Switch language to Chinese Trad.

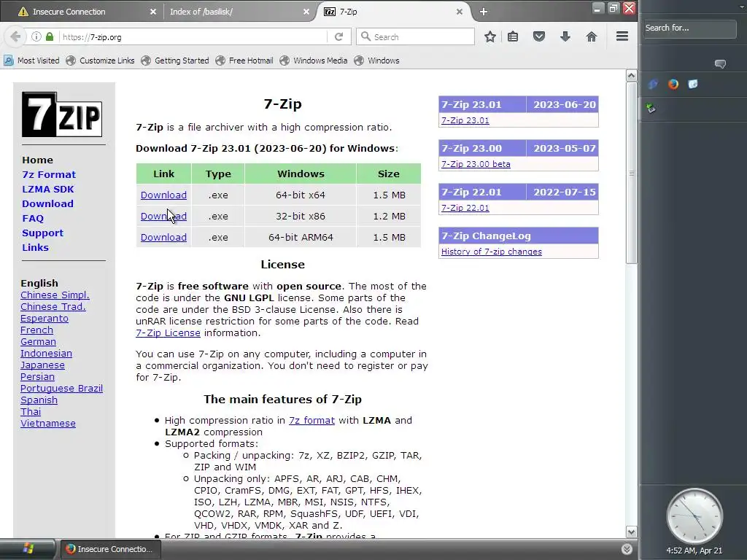53,307
